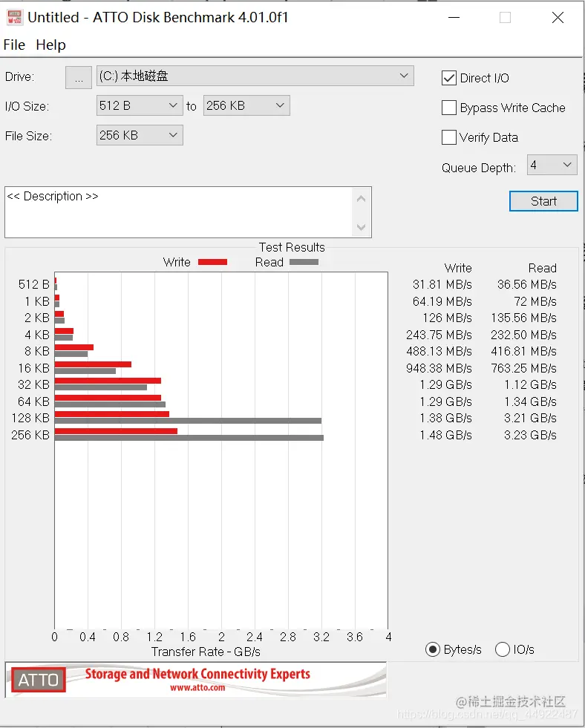Select the IO/s radio button
This screenshot has height=728, width=585.
[503, 649]
